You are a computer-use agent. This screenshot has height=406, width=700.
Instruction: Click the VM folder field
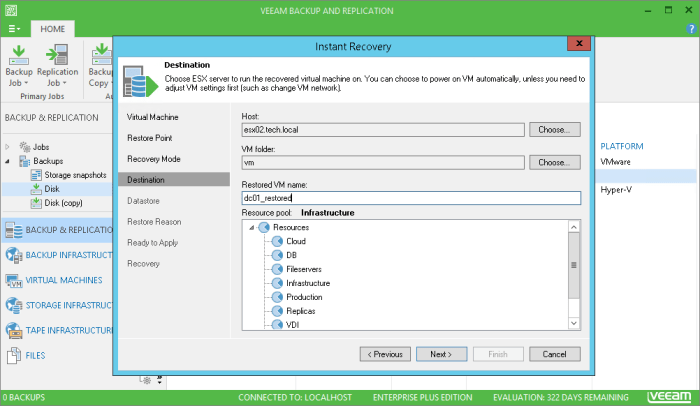click(x=383, y=163)
